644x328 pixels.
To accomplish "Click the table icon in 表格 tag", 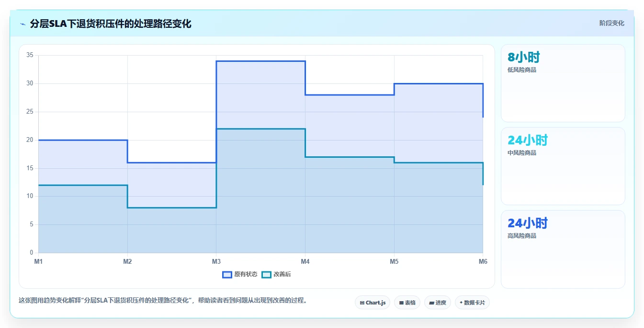I will click(401, 303).
